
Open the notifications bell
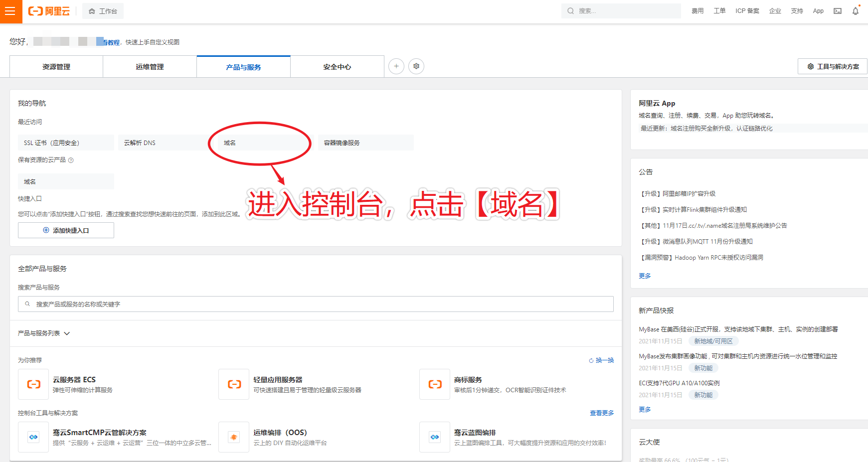[x=856, y=11]
